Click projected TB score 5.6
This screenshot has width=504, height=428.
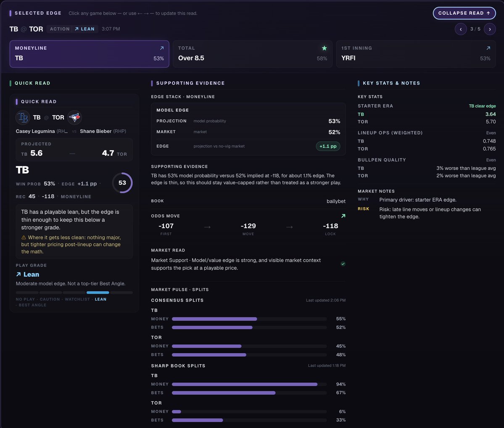click(x=36, y=153)
